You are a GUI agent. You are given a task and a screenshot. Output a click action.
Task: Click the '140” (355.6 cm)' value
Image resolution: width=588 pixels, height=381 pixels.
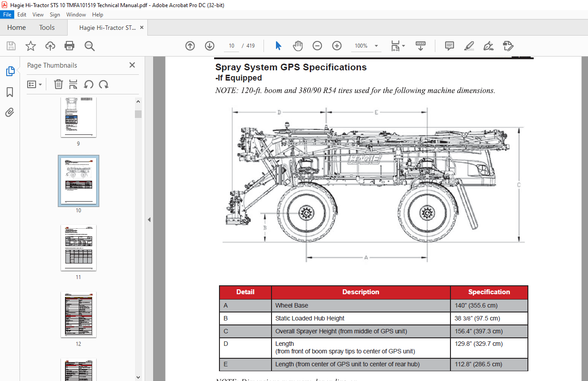coord(476,305)
